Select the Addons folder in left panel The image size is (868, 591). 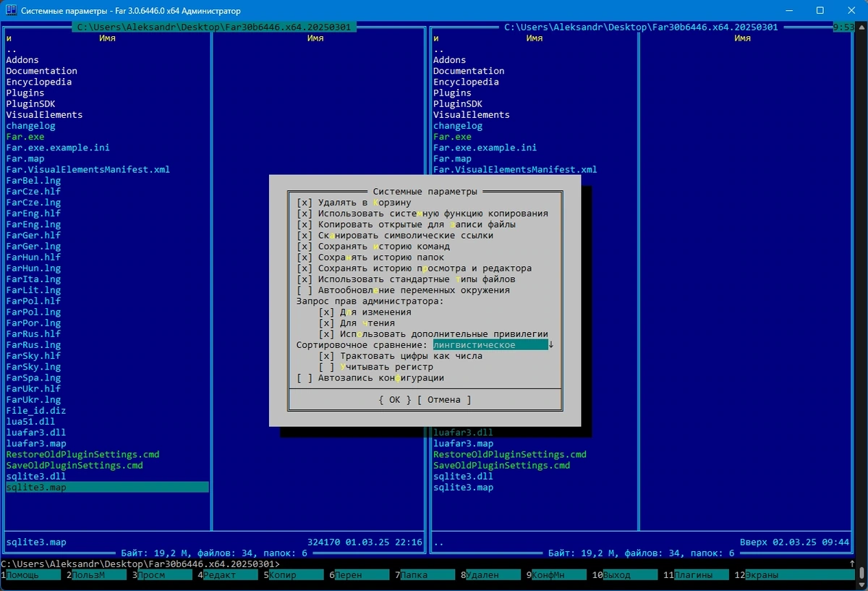(x=22, y=60)
